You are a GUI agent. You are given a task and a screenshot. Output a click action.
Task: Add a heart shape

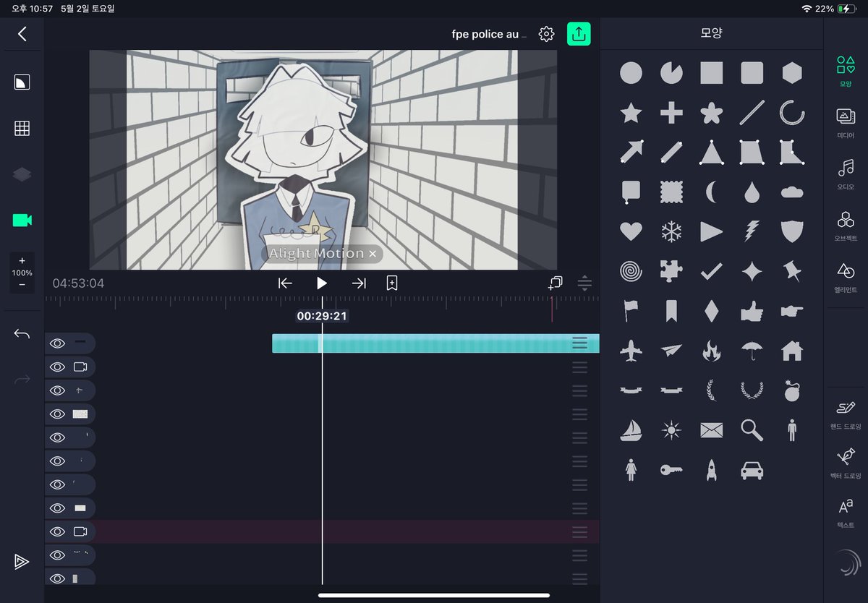(x=631, y=231)
